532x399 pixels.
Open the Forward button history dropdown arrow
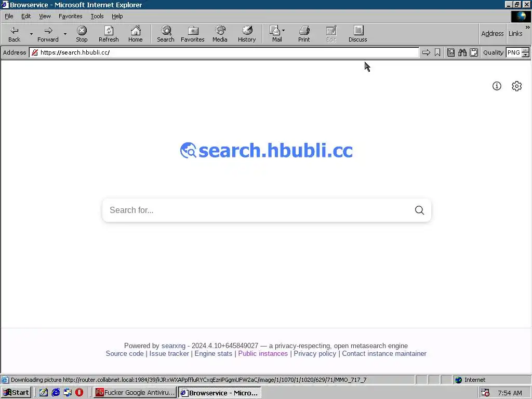pos(65,34)
